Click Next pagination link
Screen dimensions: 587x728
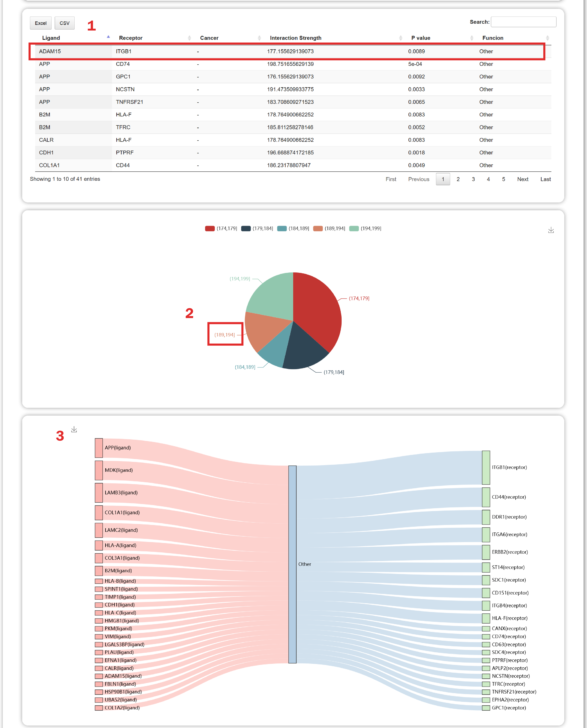[x=522, y=179]
